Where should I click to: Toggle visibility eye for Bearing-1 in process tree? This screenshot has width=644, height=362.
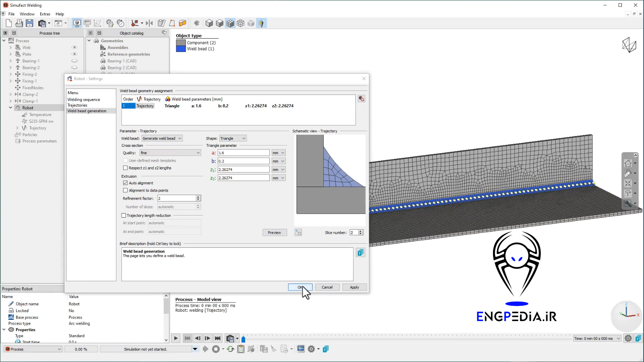coord(74,61)
